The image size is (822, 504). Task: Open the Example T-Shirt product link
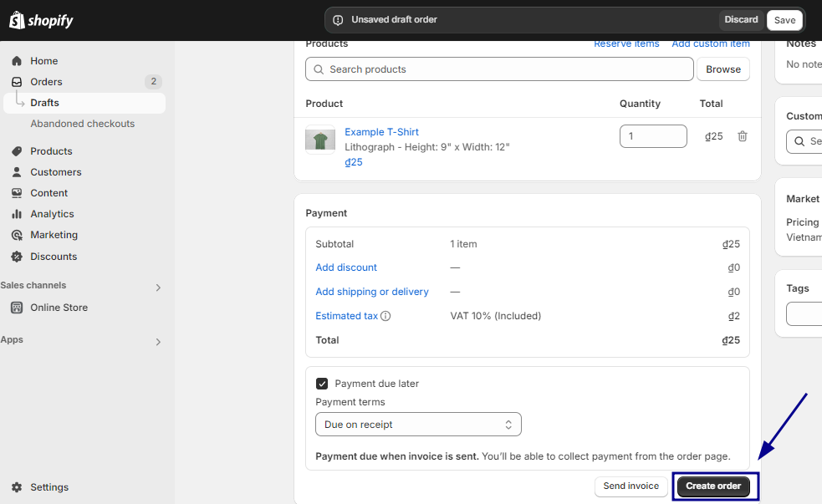(x=381, y=132)
